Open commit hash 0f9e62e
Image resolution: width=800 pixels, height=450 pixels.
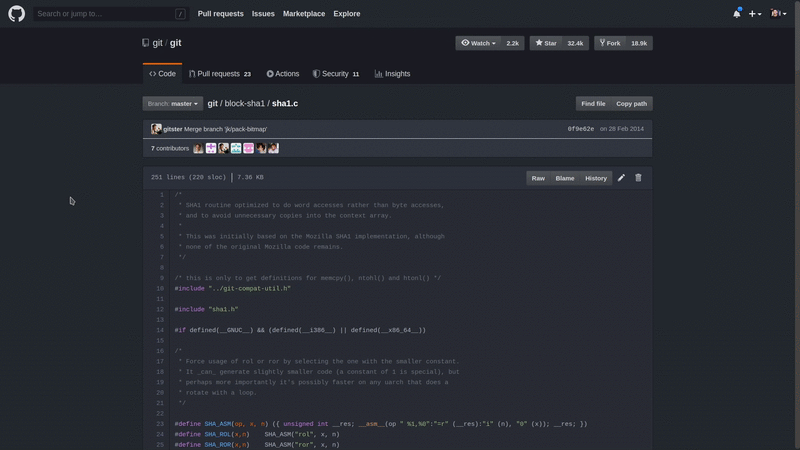coord(581,129)
